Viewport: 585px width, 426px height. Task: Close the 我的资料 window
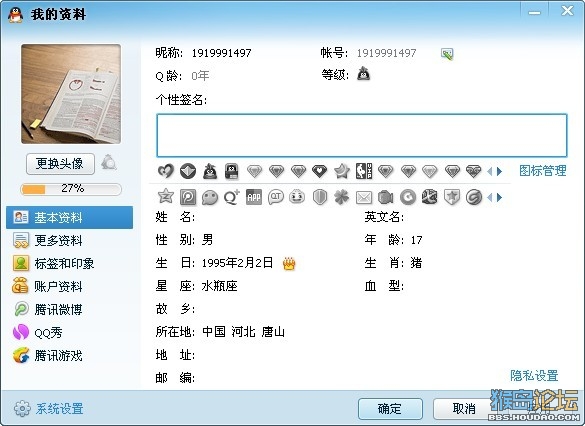tap(567, 11)
